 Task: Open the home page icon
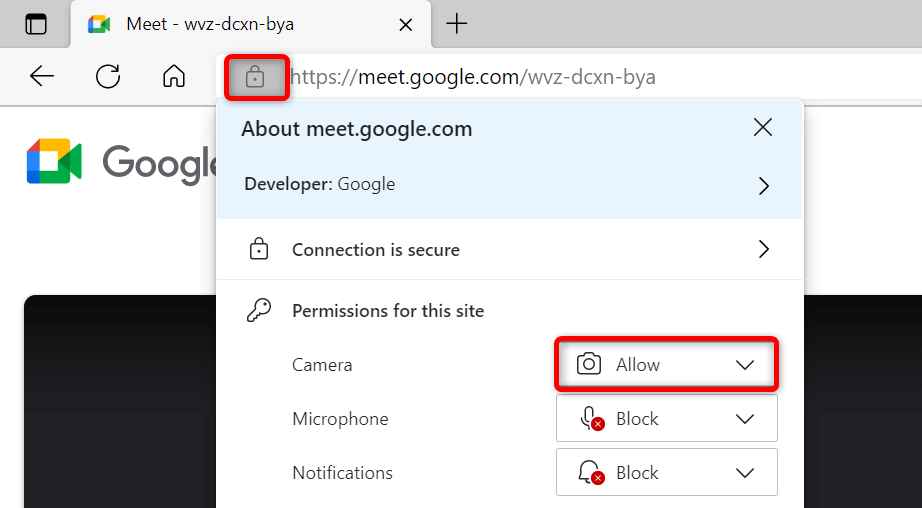[174, 77]
